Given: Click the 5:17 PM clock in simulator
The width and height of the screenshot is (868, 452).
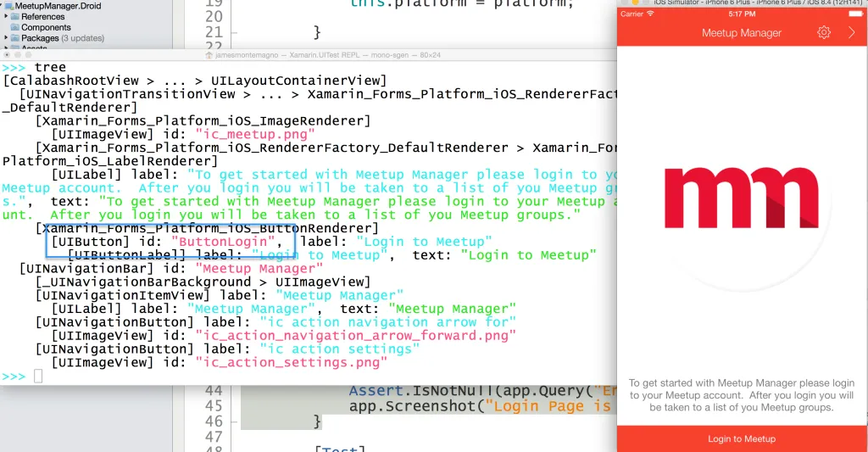Looking at the screenshot, I should 742,14.
